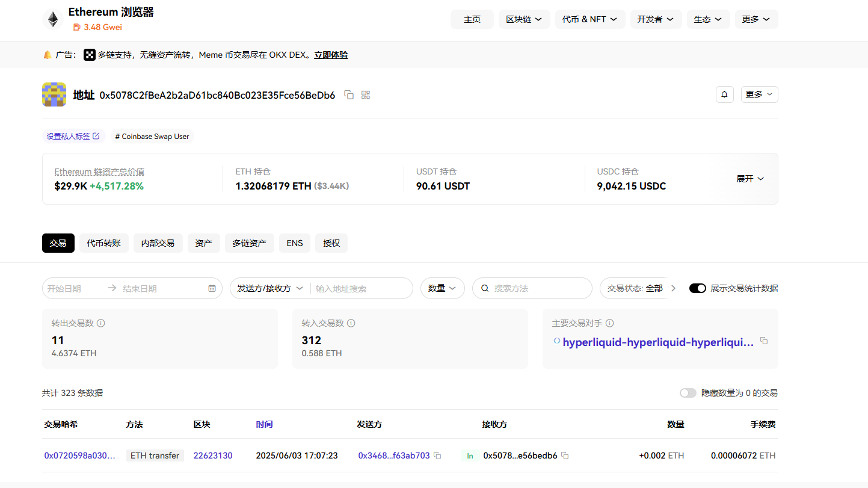This screenshot has width=868, height=488.
Task: Click the megaphone icon before 广告
Action: (x=48, y=55)
